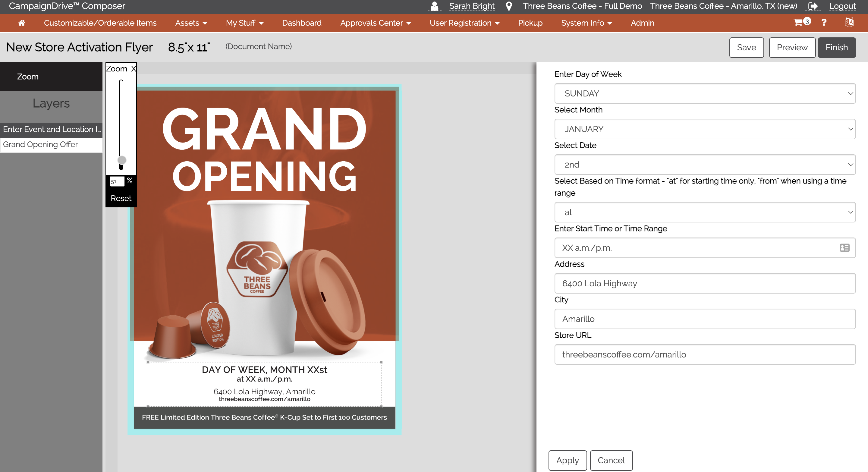Image resolution: width=868 pixels, height=472 pixels.
Task: Select the Grand Opening Offer layer
Action: [x=51, y=145]
